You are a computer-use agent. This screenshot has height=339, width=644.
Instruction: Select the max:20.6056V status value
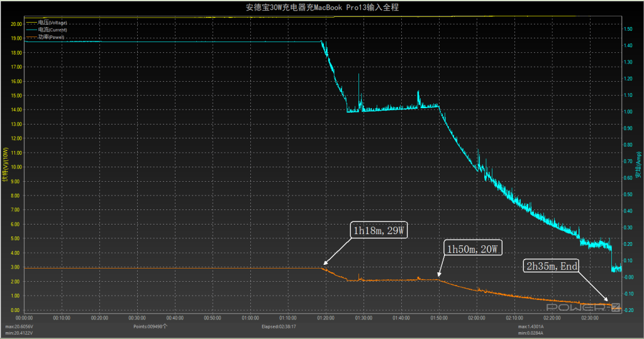click(x=19, y=326)
